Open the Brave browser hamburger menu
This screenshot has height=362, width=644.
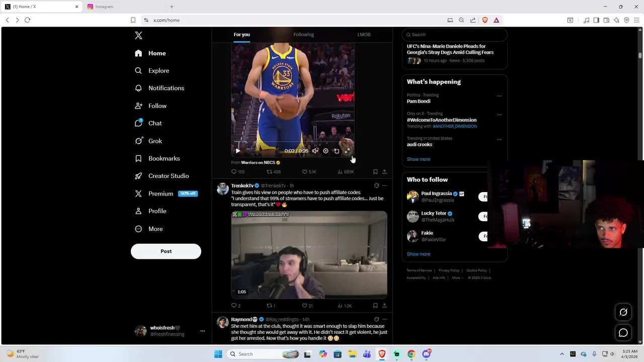pyautogui.click(x=636, y=20)
